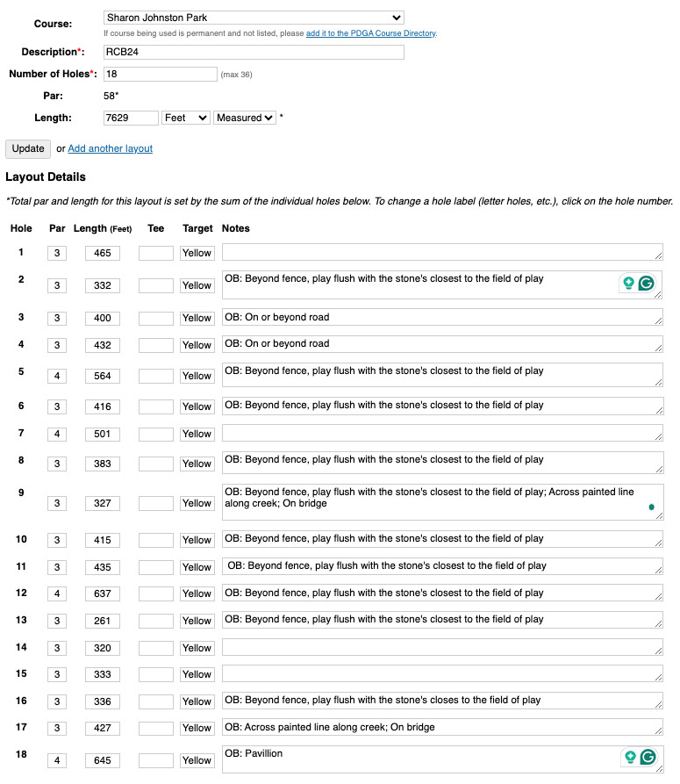Click the resize handle of hole 12 notes box
This screenshot has width=680, height=784.
(659, 596)
